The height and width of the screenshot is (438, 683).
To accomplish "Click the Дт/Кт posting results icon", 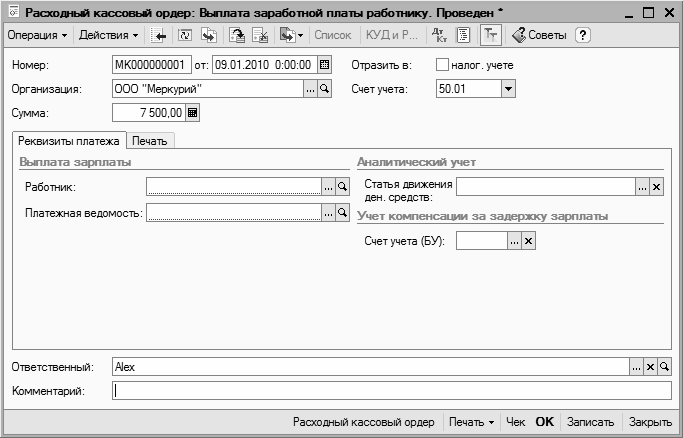I will click(x=438, y=35).
